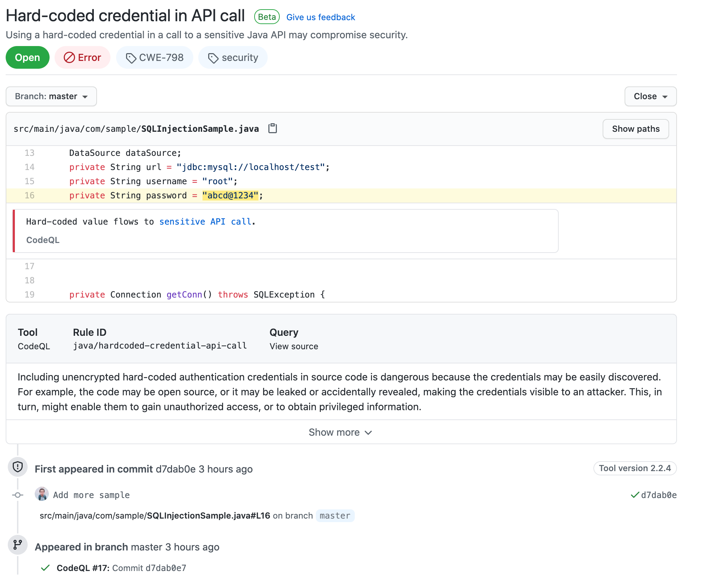Click the commit author avatar
This screenshot has height=588, width=706.
click(x=42, y=494)
